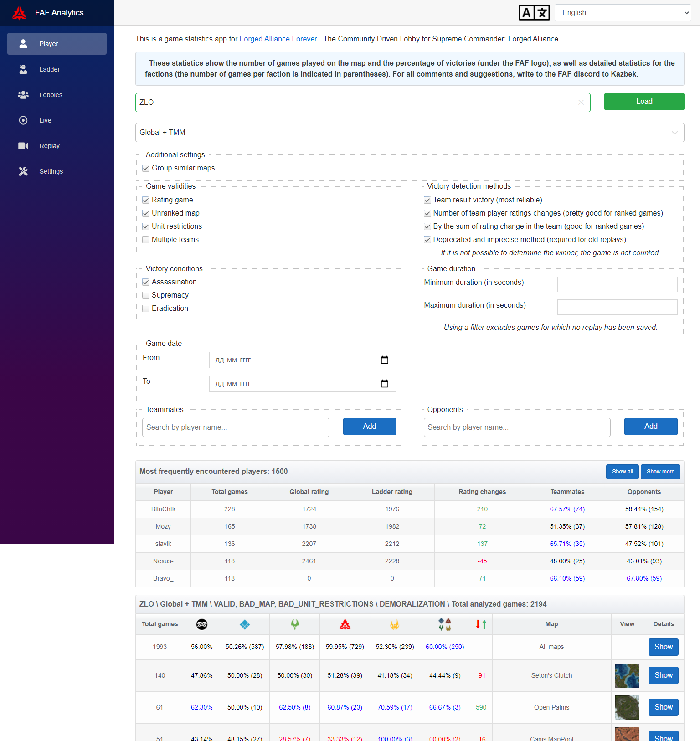Screen dimensions: 700x741
Task: Click the Lobbies group icon in sidebar
Action: click(x=23, y=95)
